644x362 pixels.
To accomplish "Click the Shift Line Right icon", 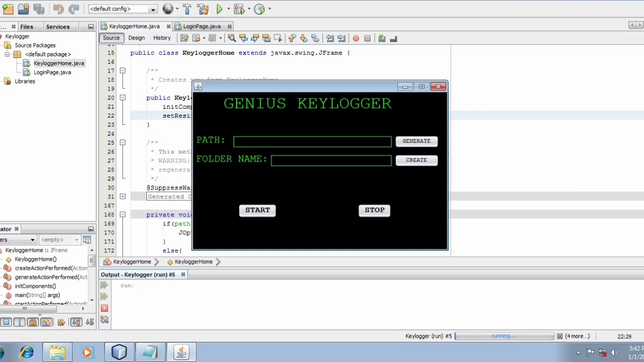I will [341, 38].
